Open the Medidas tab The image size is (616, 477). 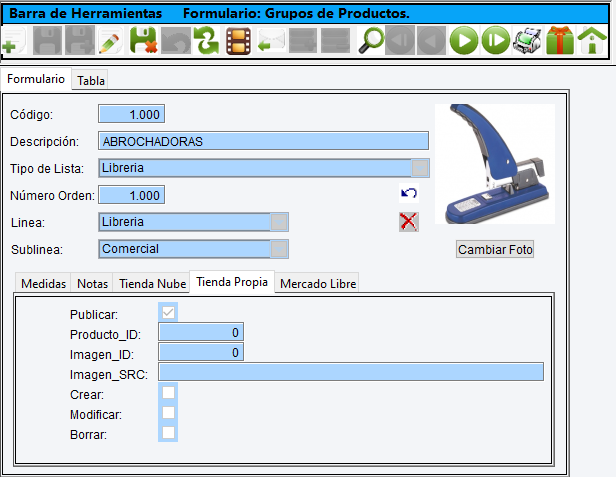point(43,284)
